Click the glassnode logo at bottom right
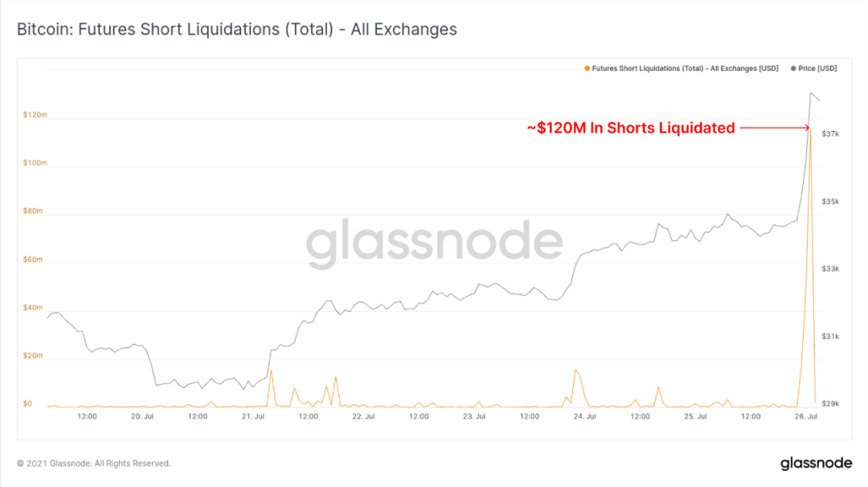Image resolution: width=868 pixels, height=487 pixels. coord(816,463)
